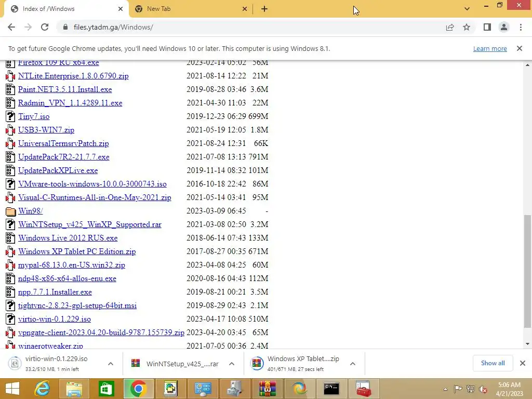532x399 pixels.
Task: Go back with the browser back arrow
Action: tap(11, 27)
